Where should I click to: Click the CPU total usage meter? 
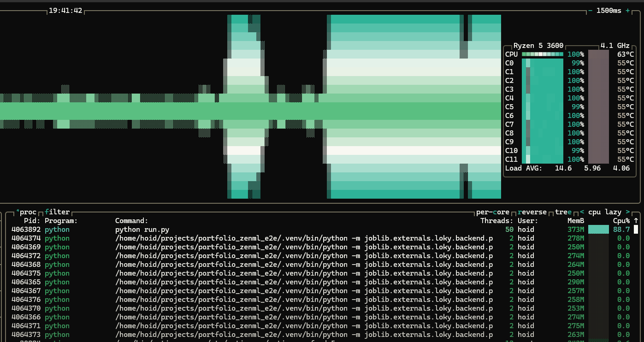pos(542,54)
